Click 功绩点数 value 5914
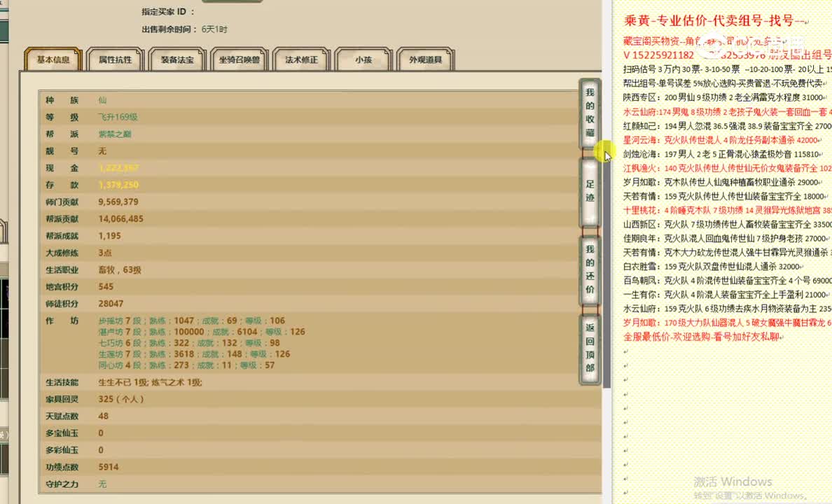 pyautogui.click(x=109, y=467)
